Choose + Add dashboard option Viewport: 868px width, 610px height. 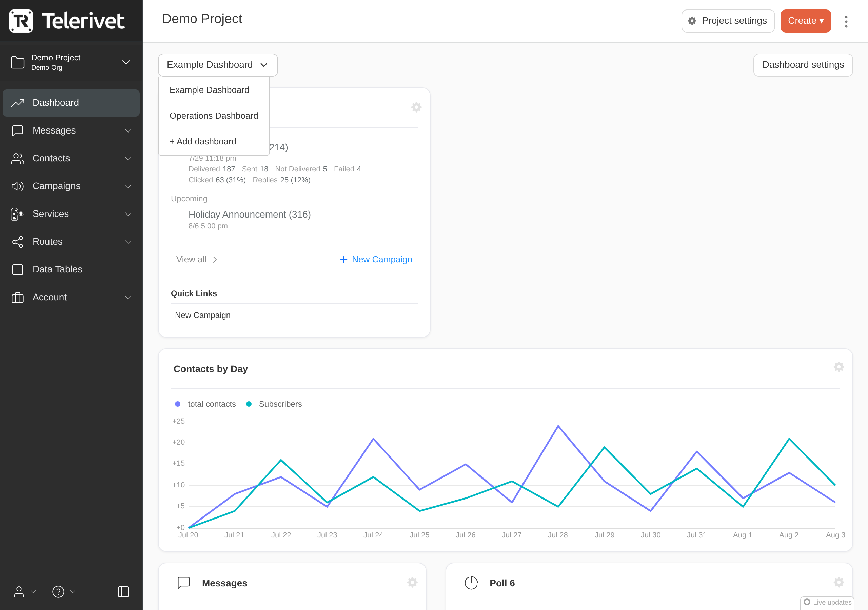(214, 141)
